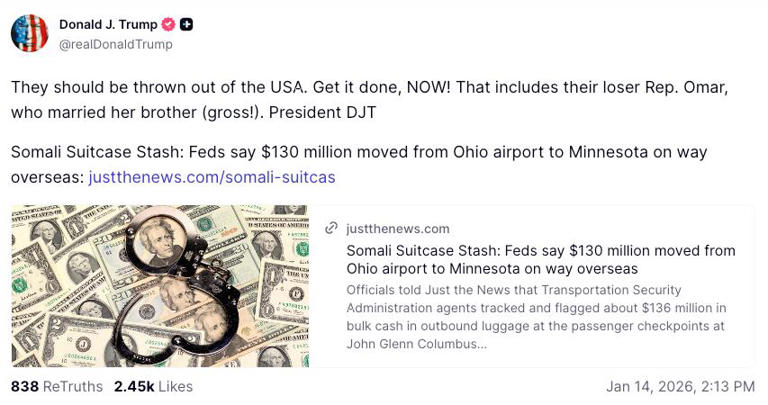Click the 'Somali Suitcase Stash' text in post body
768x405 pixels.
[x=95, y=152]
